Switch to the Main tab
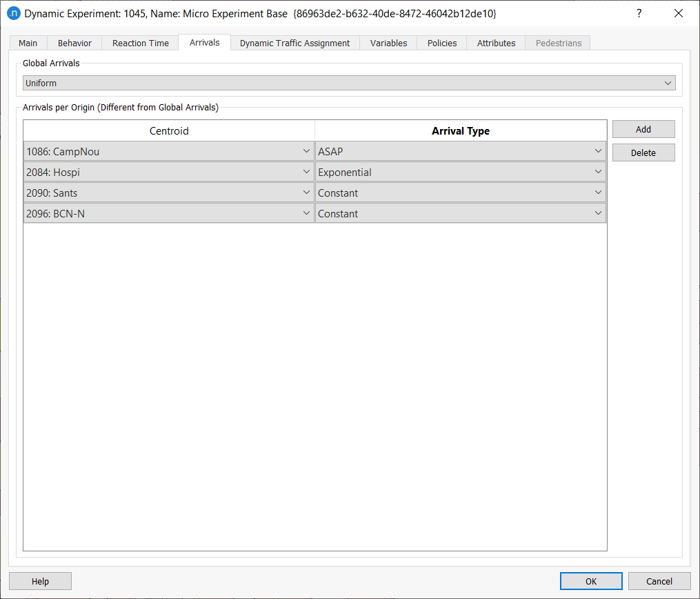The image size is (700, 599). [x=28, y=42]
